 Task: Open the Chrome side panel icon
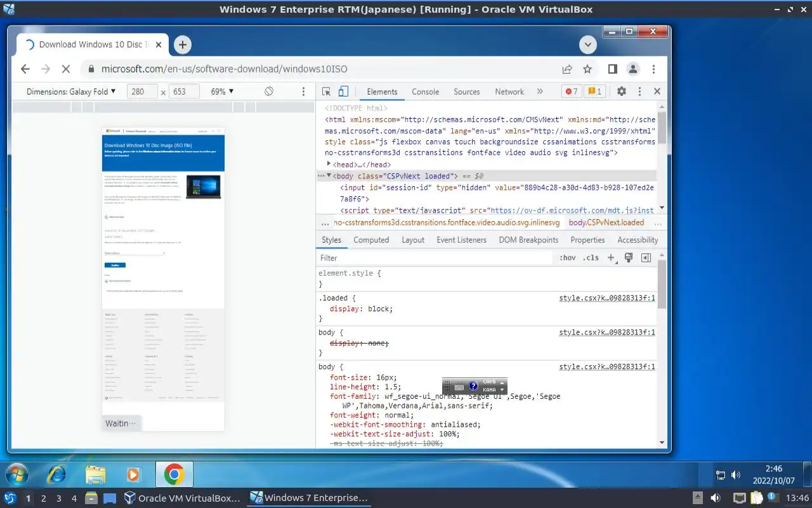(613, 69)
